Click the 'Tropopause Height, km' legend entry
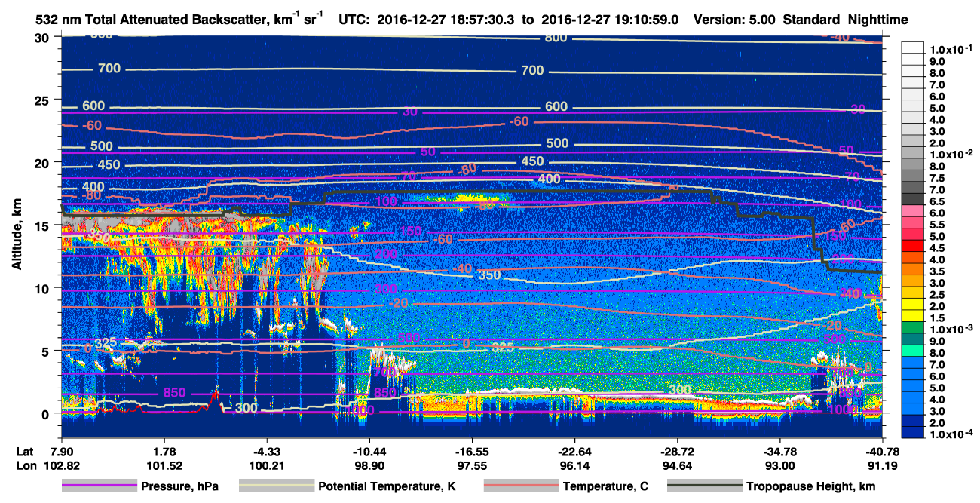Screen dimensions: 980x503 (811, 486)
